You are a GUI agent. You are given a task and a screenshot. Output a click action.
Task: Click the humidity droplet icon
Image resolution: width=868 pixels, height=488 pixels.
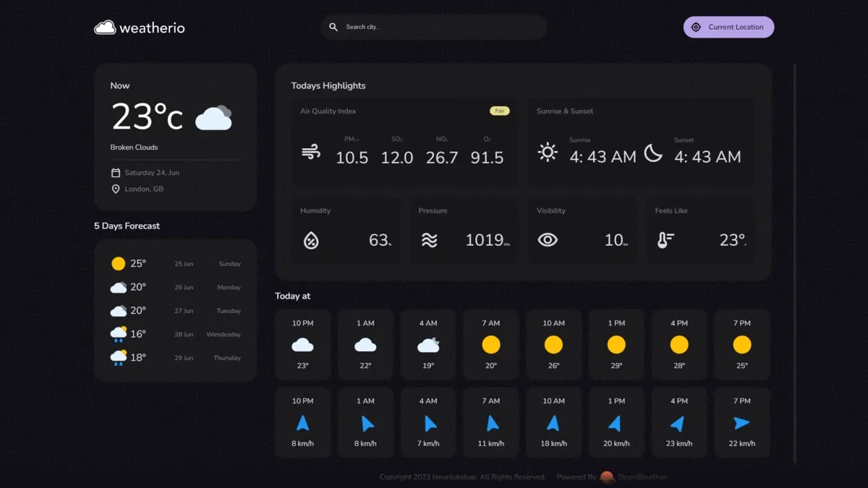(x=311, y=239)
